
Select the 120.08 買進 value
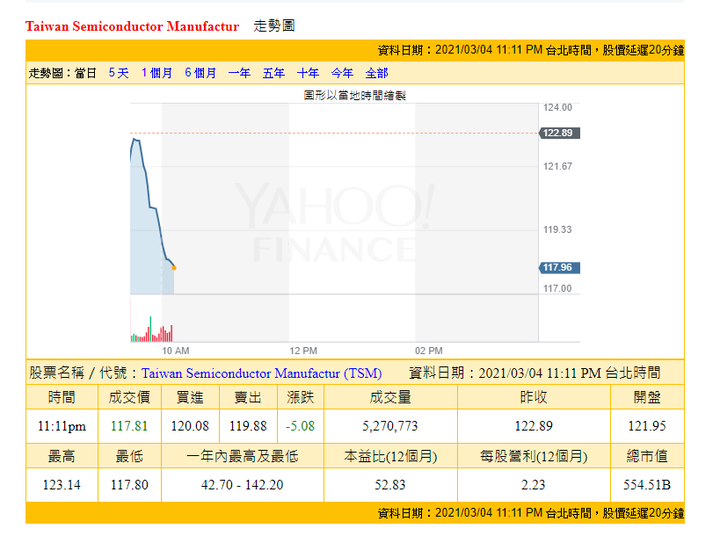190,426
